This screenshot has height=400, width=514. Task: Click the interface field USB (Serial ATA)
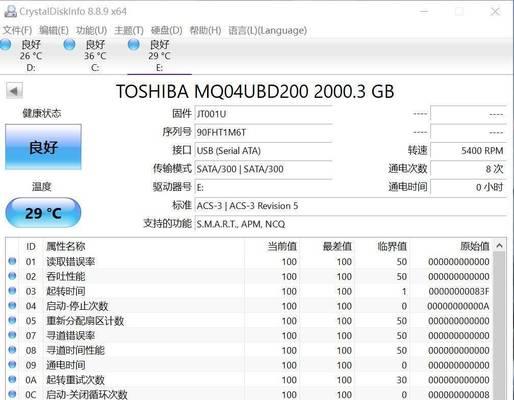coord(263,151)
